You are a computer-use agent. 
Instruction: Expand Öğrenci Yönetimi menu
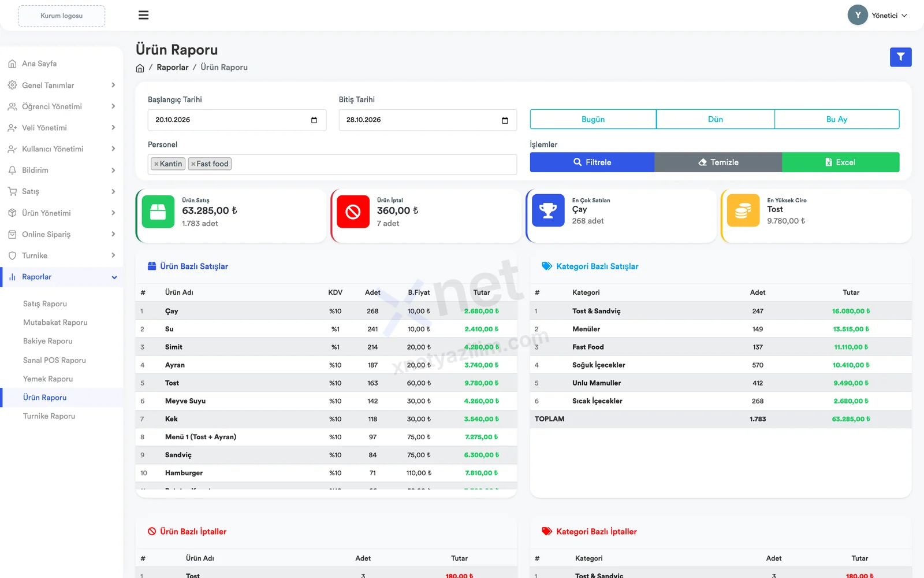tap(62, 106)
